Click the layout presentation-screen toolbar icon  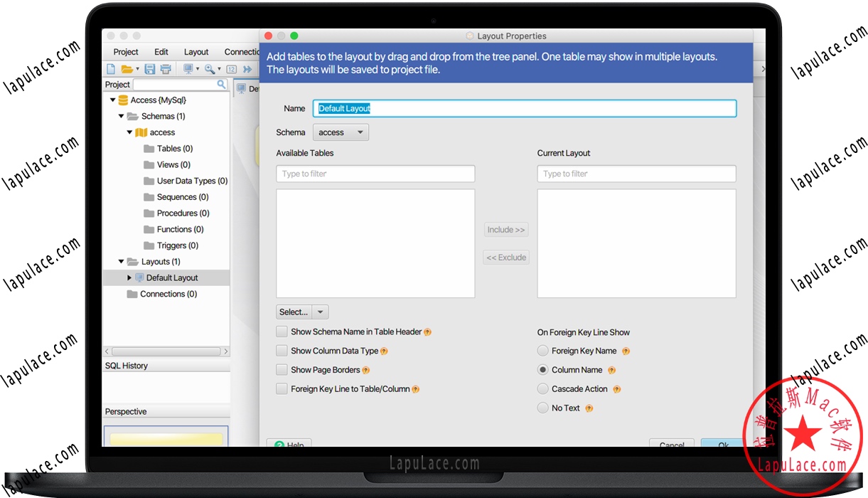click(x=188, y=69)
